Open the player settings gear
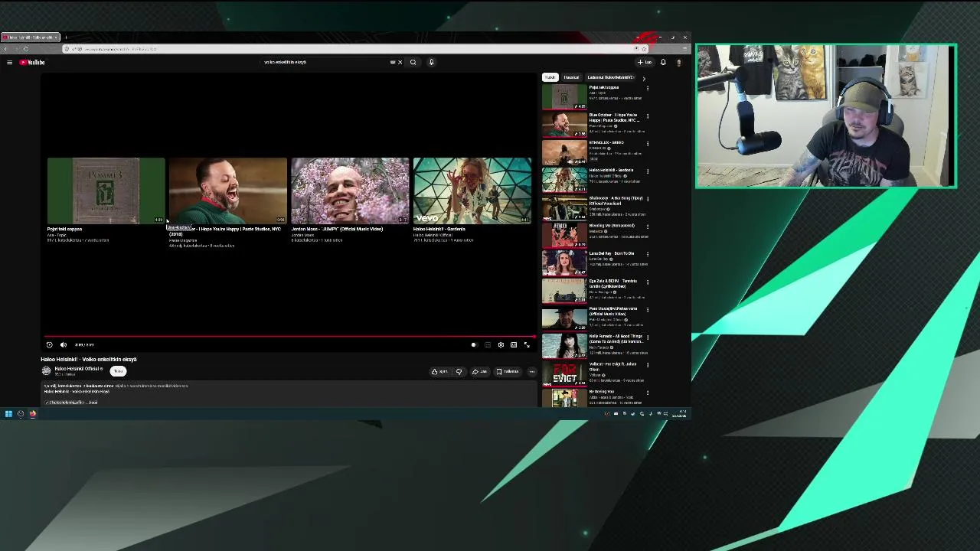Viewport: 980px width, 551px height. click(501, 345)
